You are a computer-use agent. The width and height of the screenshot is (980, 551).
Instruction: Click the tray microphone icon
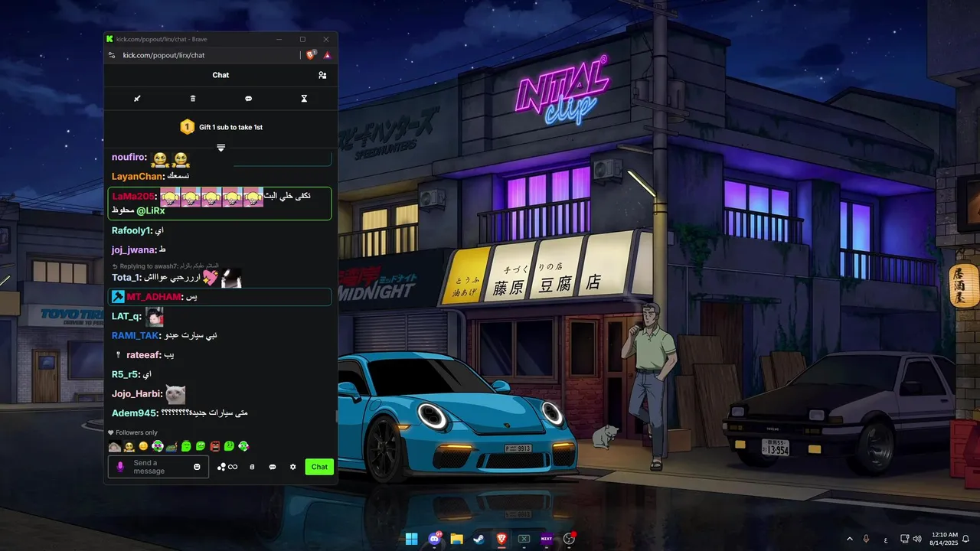click(866, 539)
